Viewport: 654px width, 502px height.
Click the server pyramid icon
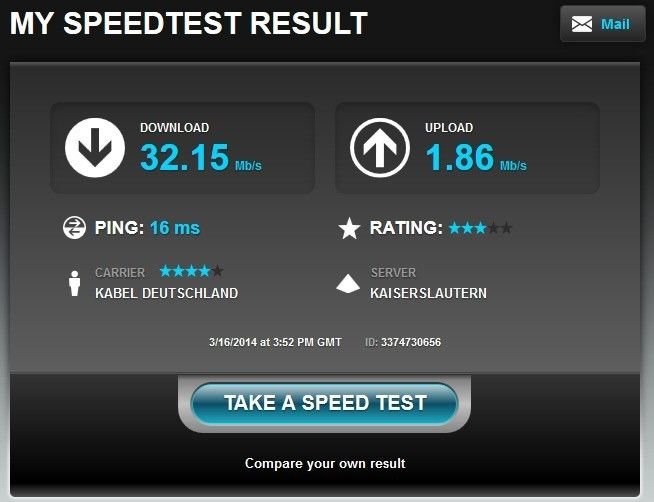click(x=348, y=284)
